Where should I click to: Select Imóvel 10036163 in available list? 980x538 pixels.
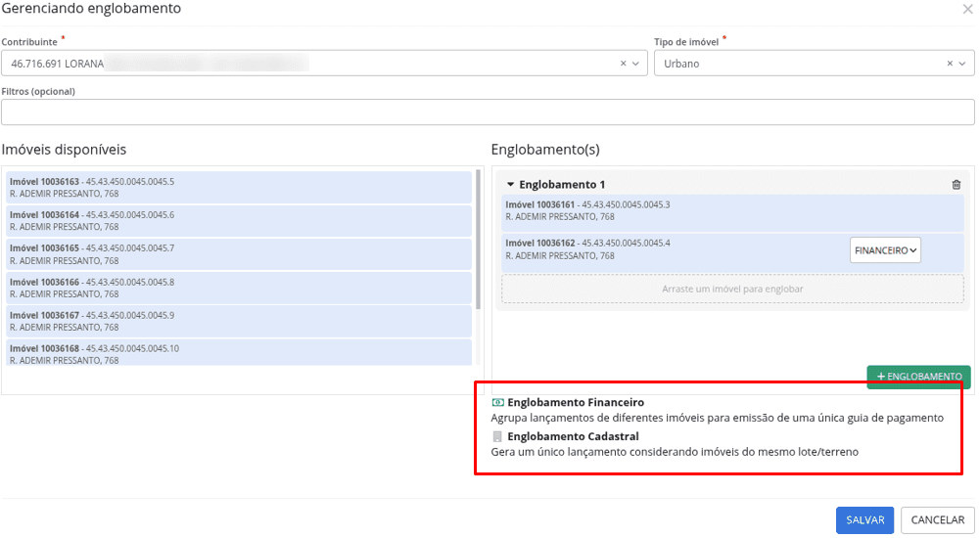point(239,188)
